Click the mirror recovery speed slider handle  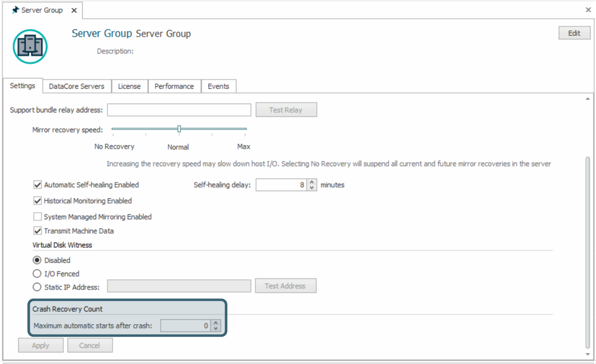point(179,129)
